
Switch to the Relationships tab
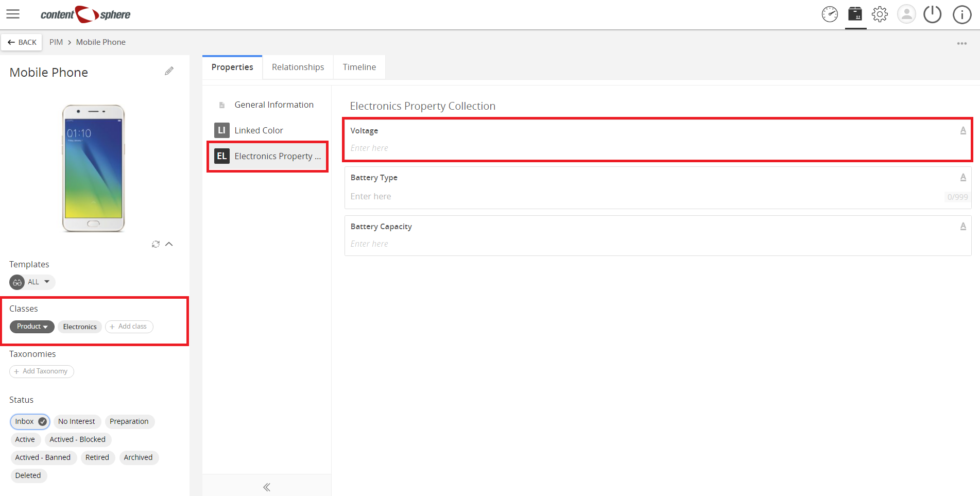click(x=298, y=67)
